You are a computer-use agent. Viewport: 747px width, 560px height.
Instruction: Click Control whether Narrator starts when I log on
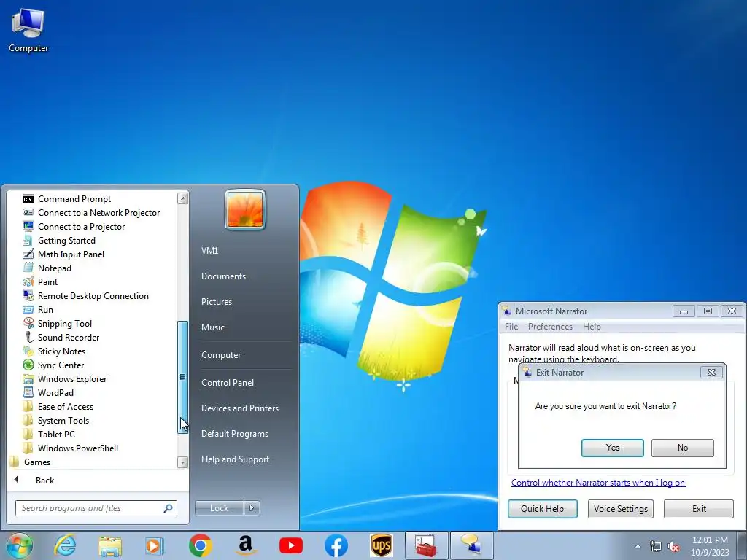click(x=598, y=483)
